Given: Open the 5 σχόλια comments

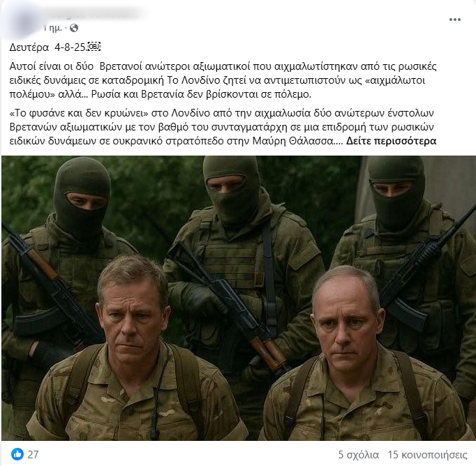Looking at the screenshot, I should (359, 454).
